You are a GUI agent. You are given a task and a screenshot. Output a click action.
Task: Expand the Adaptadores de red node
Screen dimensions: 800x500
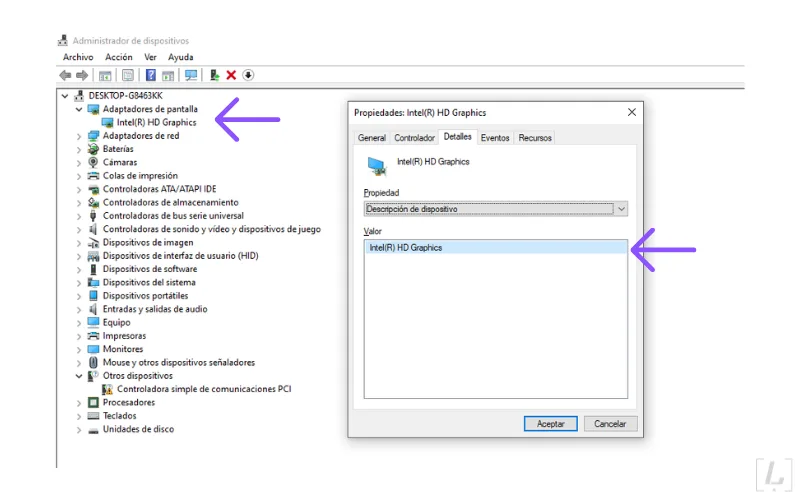[79, 136]
